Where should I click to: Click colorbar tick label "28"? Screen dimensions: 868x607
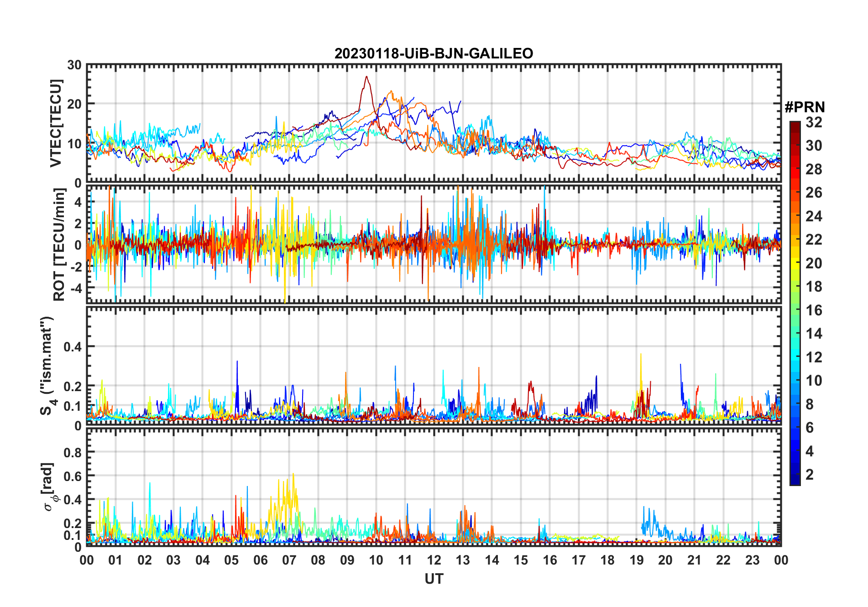coord(814,169)
